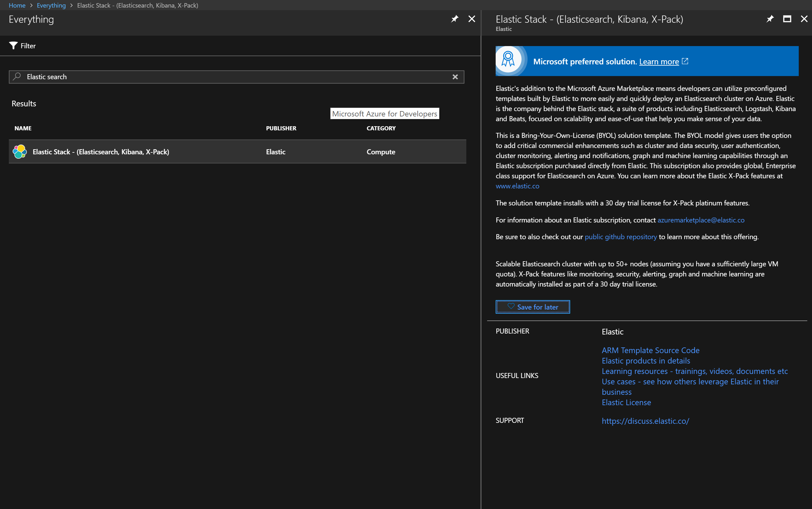
Task: Open Learning resources trainings link
Action: [x=695, y=371]
